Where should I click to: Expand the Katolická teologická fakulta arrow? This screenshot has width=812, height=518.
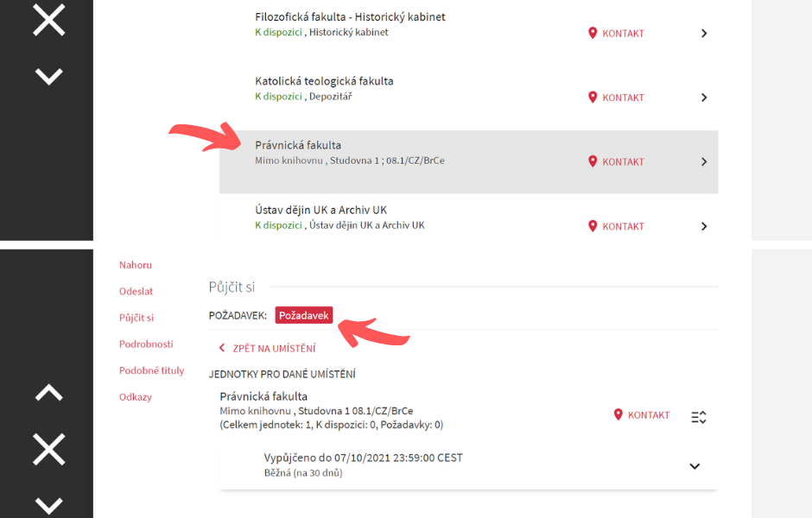click(704, 98)
